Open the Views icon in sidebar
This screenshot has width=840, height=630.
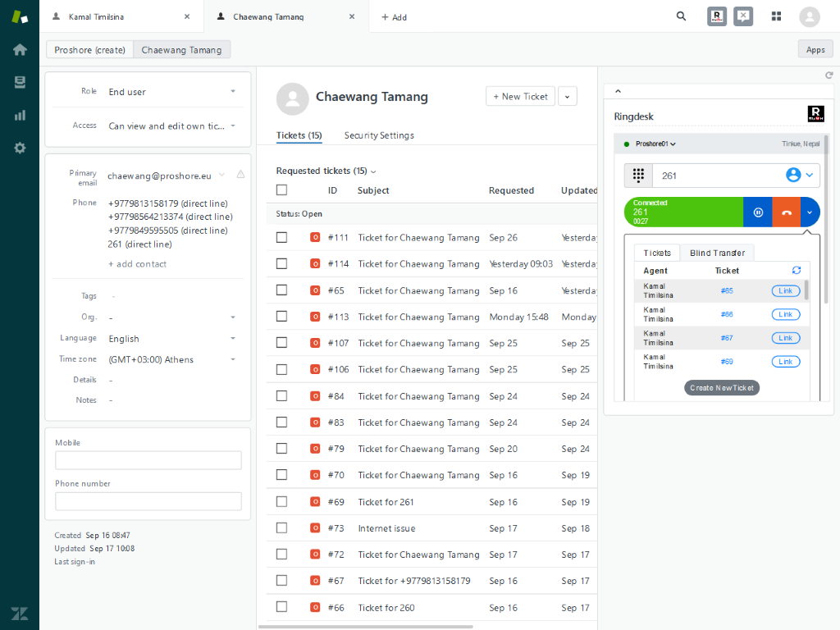(x=20, y=82)
